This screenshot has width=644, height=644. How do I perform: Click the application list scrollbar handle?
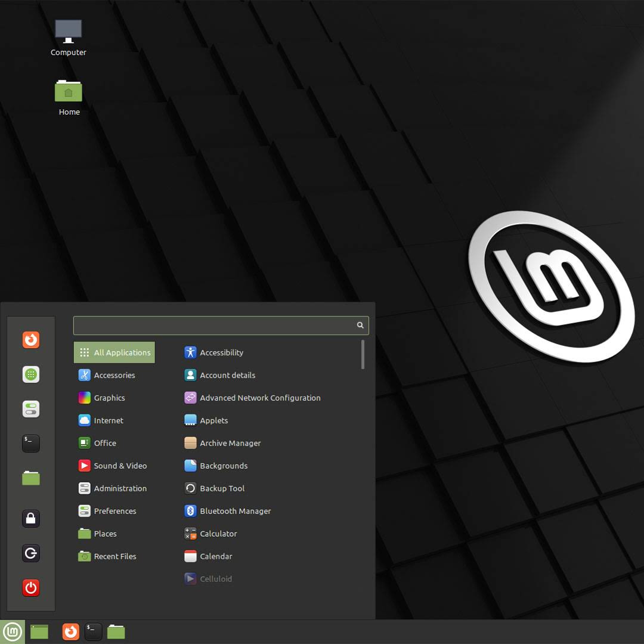pyautogui.click(x=363, y=355)
